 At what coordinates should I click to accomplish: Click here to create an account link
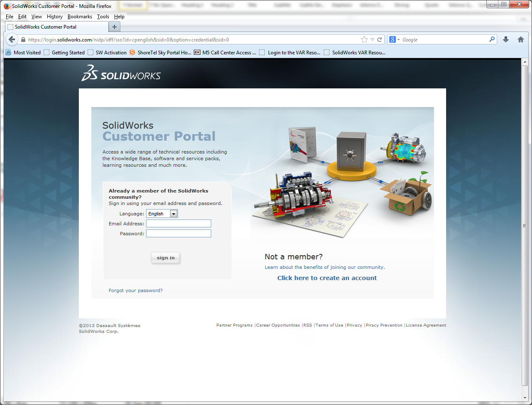coord(327,278)
